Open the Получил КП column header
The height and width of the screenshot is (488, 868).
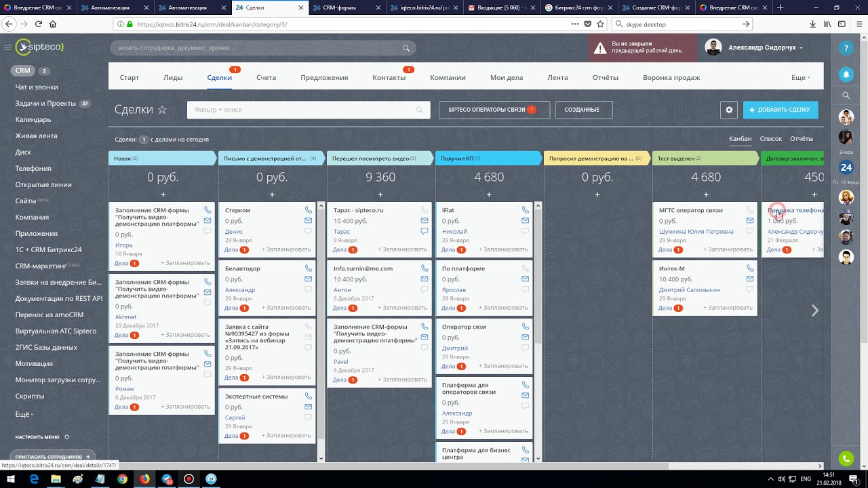[489, 159]
